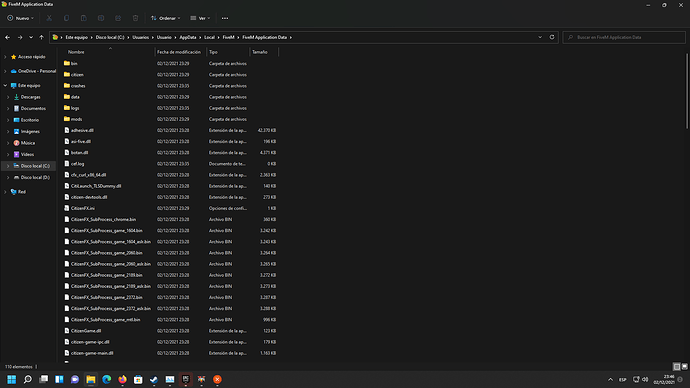This screenshot has width=690, height=388.
Task: Switch to details view in the status bar
Action: point(677,366)
